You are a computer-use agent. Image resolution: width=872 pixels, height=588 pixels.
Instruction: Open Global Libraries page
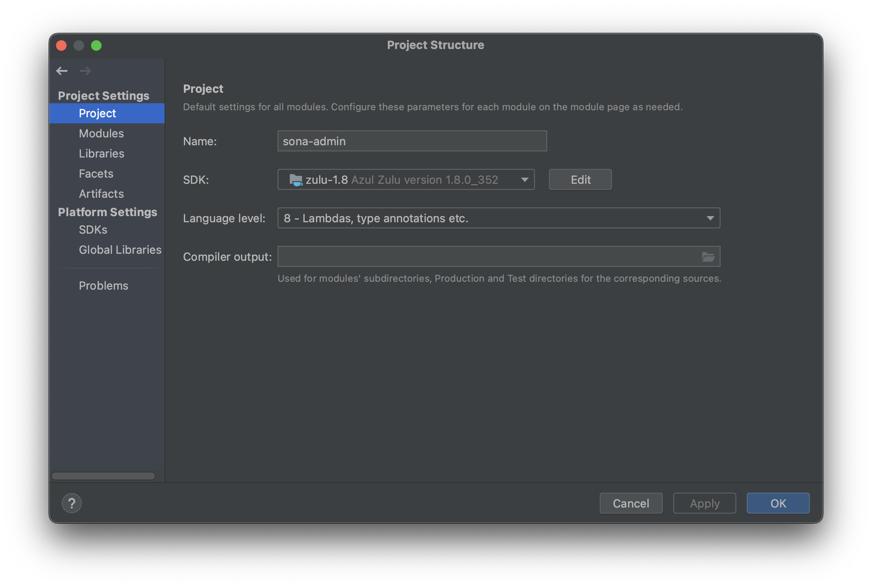[x=120, y=250]
